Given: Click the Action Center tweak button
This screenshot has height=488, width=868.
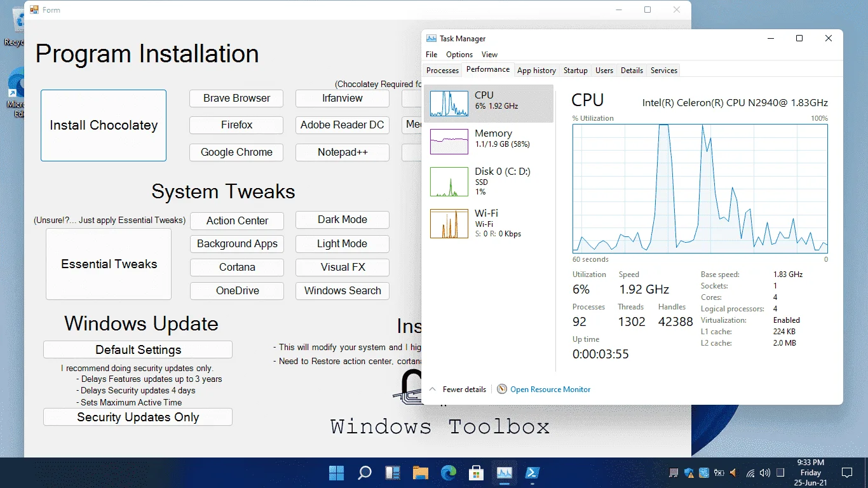Looking at the screenshot, I should (237, 220).
